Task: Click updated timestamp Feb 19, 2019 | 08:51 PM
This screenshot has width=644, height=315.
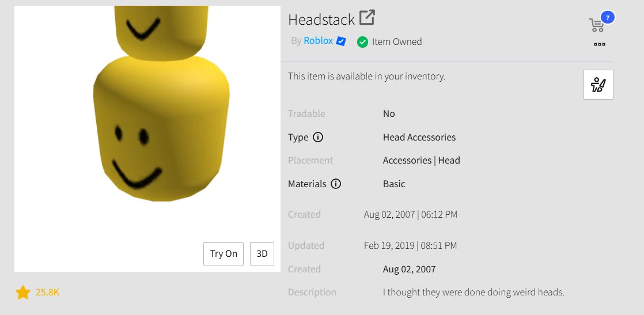Action: pos(410,245)
